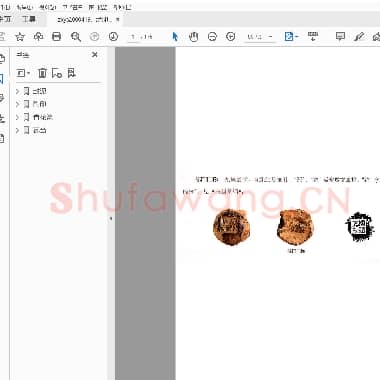The image size is (380, 380).
Task: Go to the previous page arrow
Action: pyautogui.click(x=94, y=36)
